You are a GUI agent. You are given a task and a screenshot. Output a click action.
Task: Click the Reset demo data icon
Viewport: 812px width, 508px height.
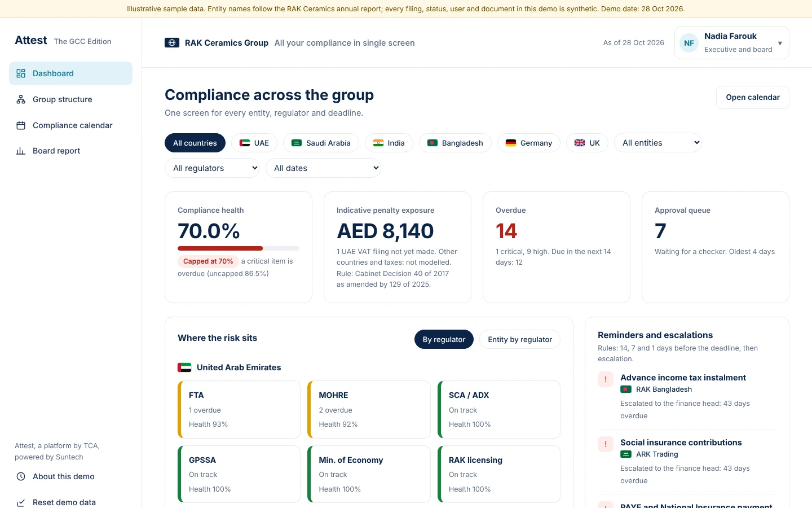[21, 502]
